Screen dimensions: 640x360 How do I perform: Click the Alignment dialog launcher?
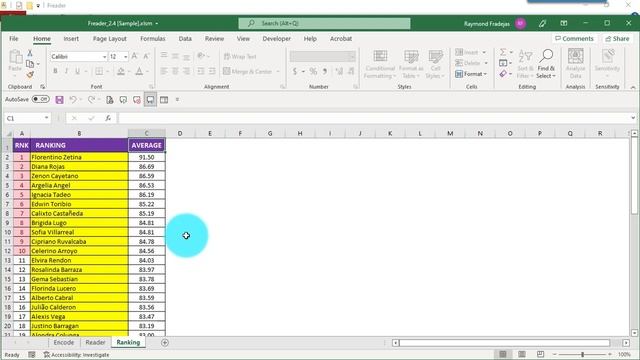click(x=282, y=87)
